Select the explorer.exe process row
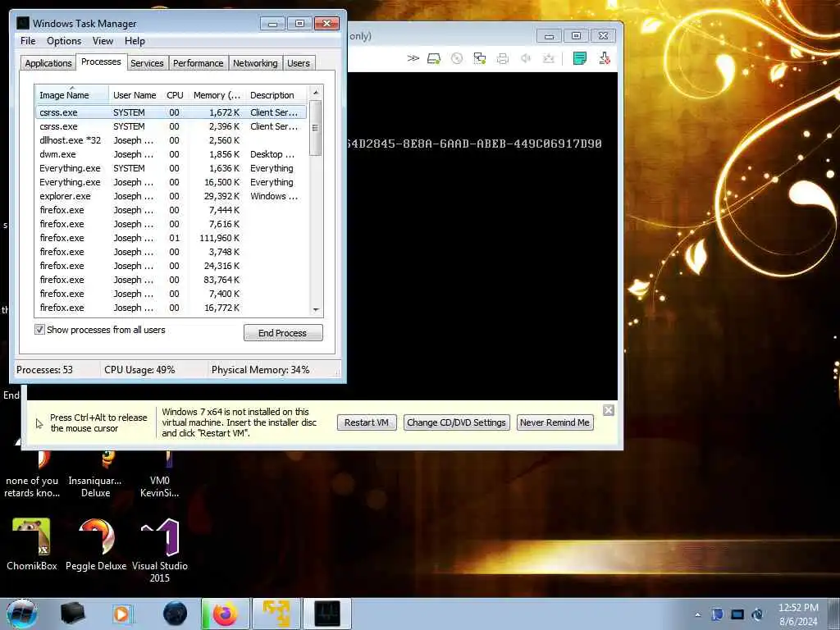The image size is (840, 630). (x=171, y=196)
